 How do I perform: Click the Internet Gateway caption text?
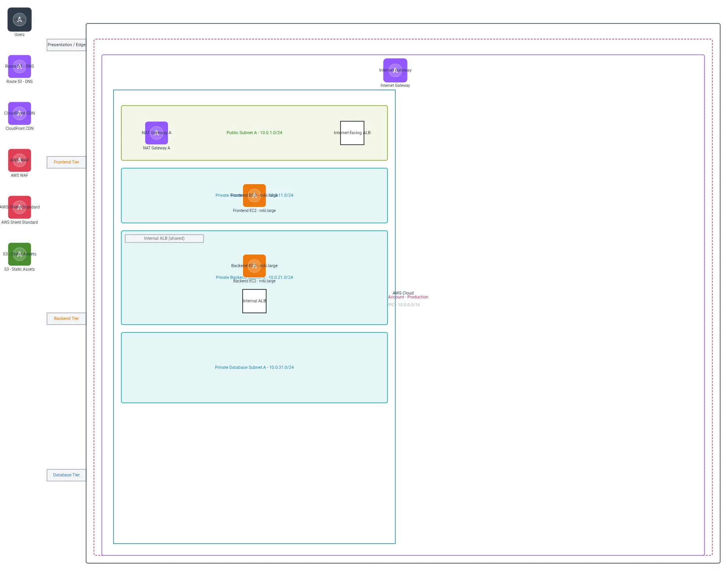(395, 86)
